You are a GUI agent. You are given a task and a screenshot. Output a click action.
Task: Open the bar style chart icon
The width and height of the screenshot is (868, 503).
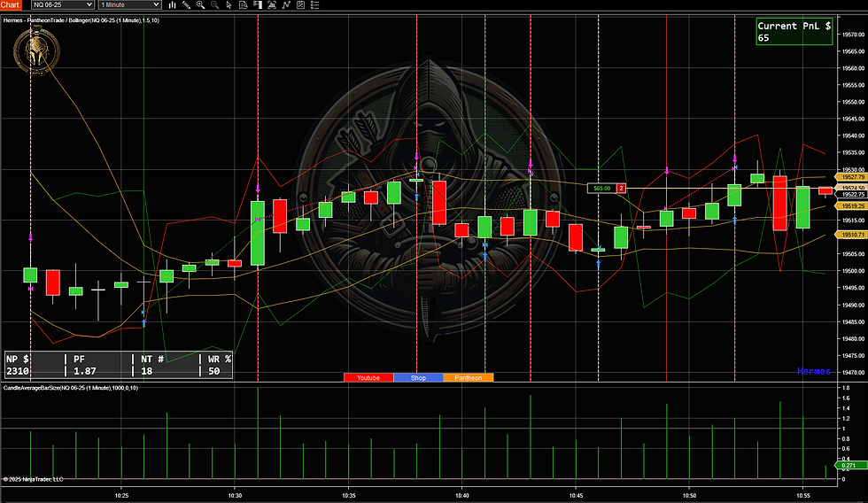(x=172, y=5)
